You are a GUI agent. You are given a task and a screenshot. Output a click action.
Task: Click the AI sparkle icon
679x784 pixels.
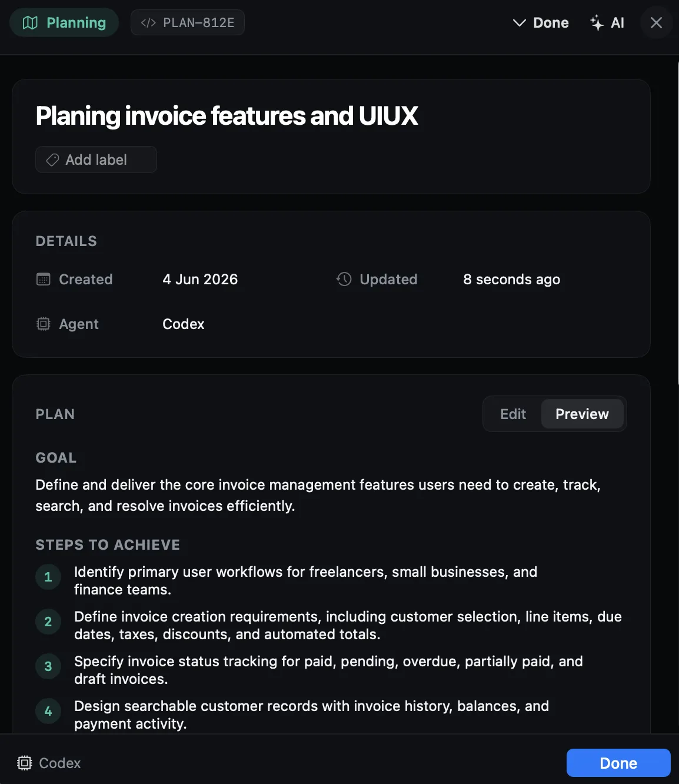[597, 23]
